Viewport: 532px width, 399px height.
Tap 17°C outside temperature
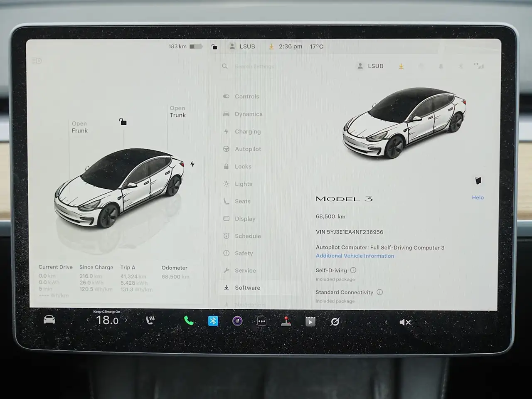point(316,47)
